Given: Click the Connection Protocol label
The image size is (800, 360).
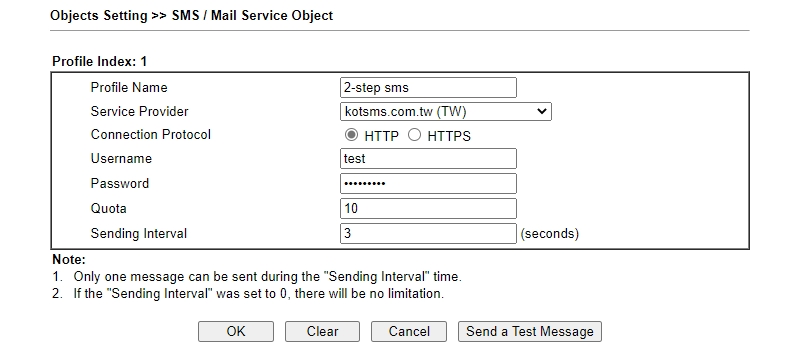Looking at the screenshot, I should click(151, 135).
